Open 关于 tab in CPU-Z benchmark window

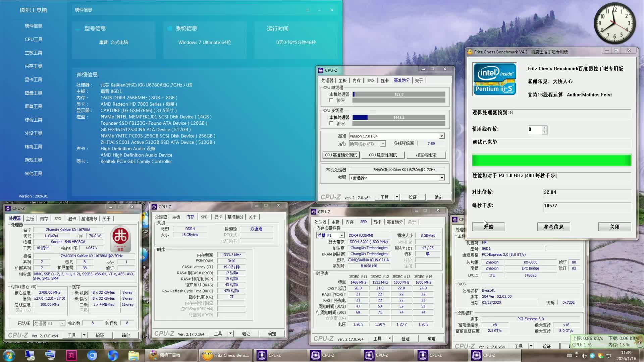pyautogui.click(x=419, y=80)
